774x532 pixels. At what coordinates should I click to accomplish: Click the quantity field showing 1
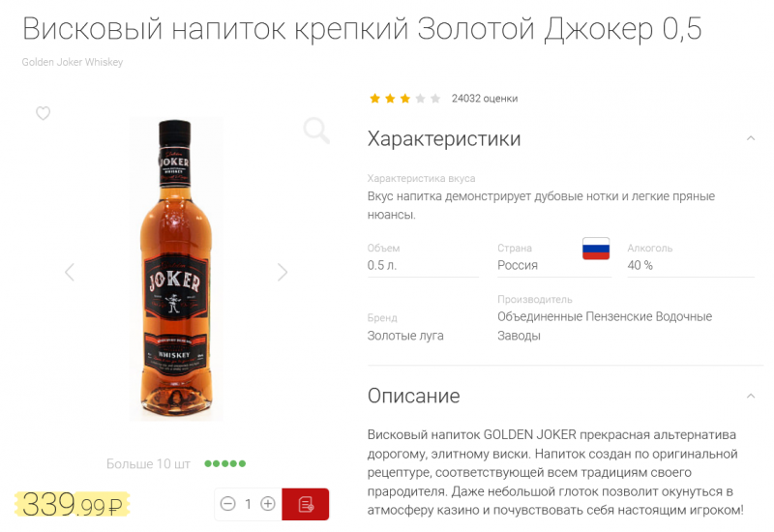(248, 504)
